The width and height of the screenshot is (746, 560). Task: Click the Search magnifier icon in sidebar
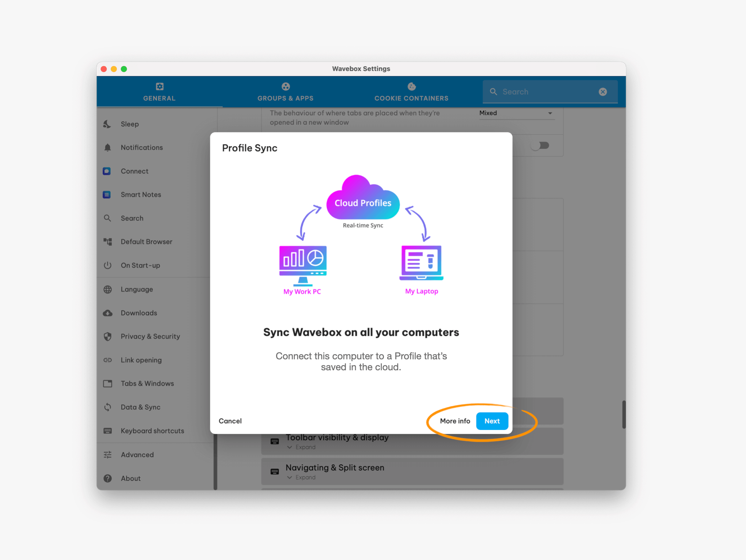pos(107,218)
